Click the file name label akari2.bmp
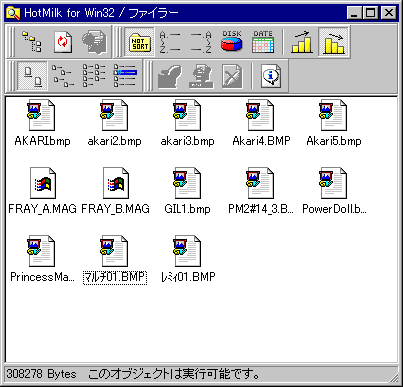403x387 pixels. pos(115,141)
